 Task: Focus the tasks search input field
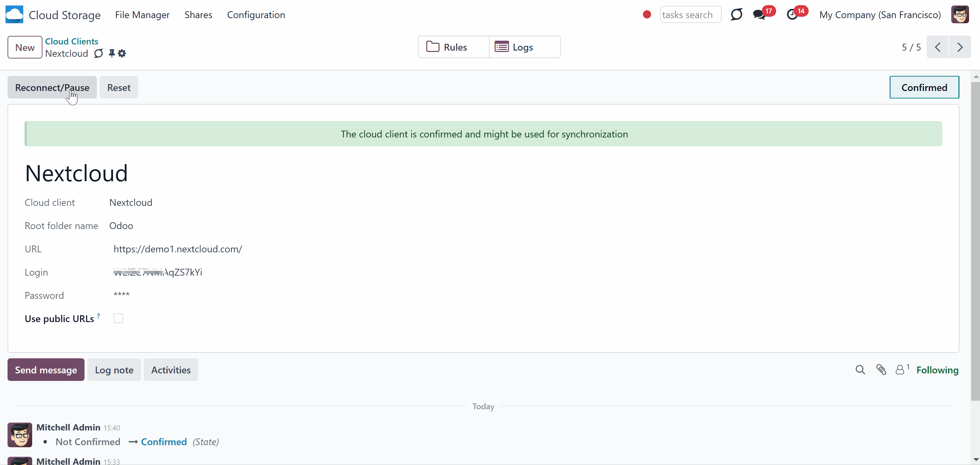[x=691, y=14]
